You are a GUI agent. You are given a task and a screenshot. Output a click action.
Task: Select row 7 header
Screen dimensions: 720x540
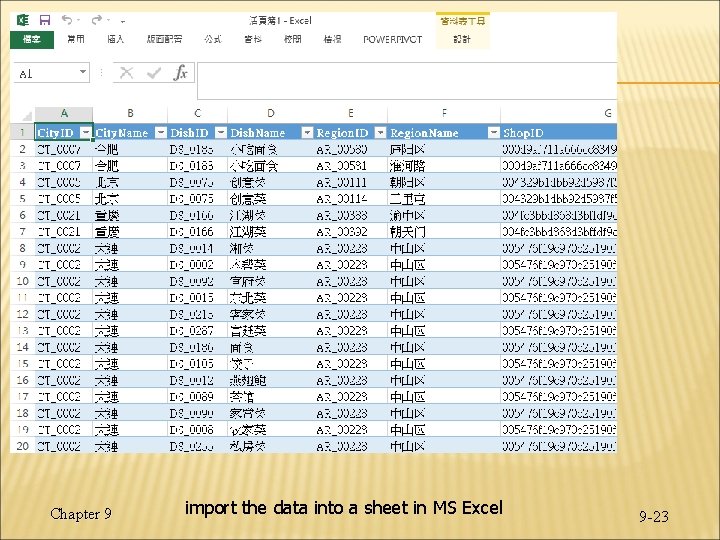pos(22,231)
